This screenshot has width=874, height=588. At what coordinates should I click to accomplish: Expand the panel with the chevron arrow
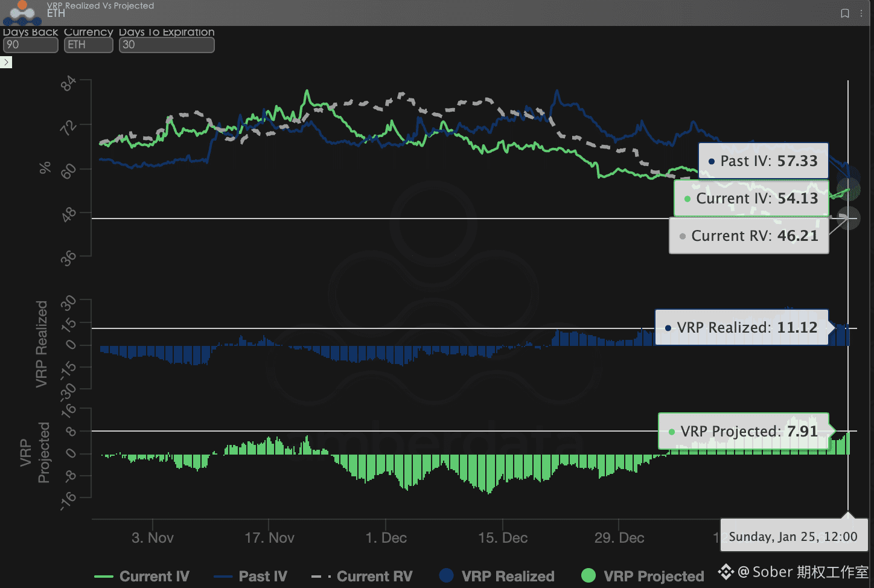point(6,62)
